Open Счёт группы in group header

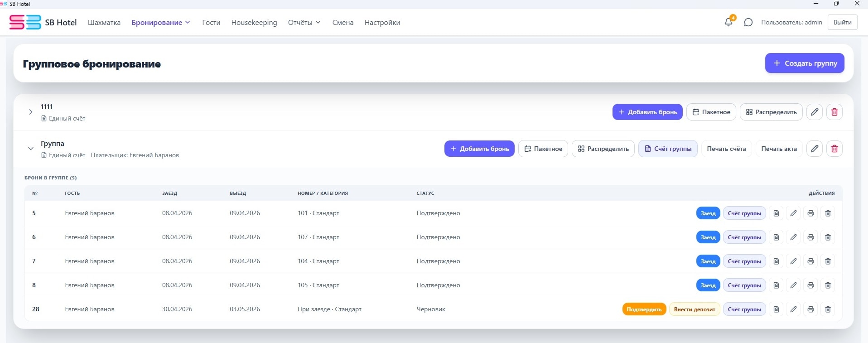[668, 149]
